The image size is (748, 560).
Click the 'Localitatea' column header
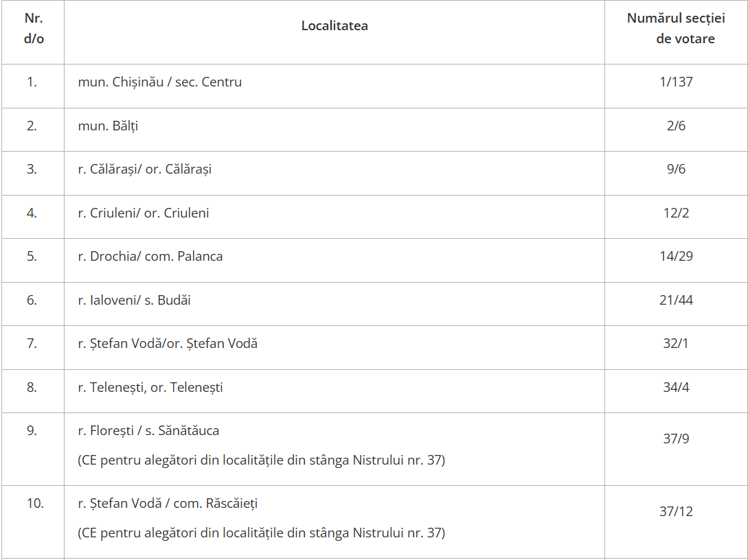click(x=335, y=26)
